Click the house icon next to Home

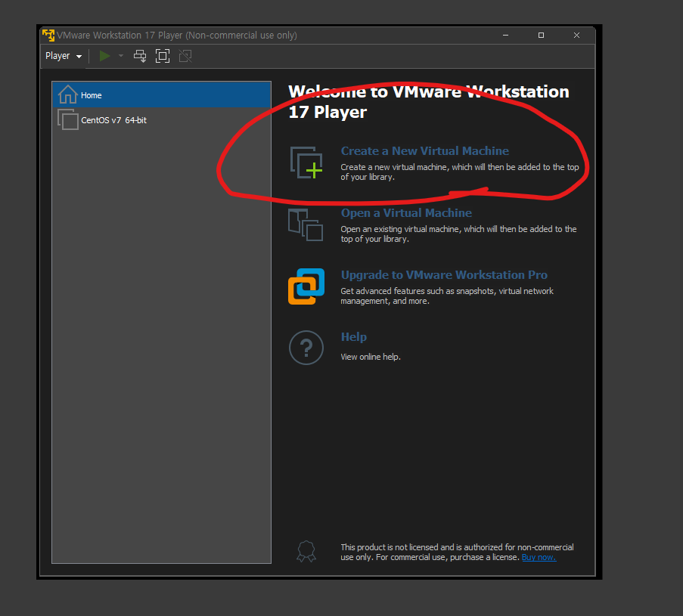coord(67,94)
